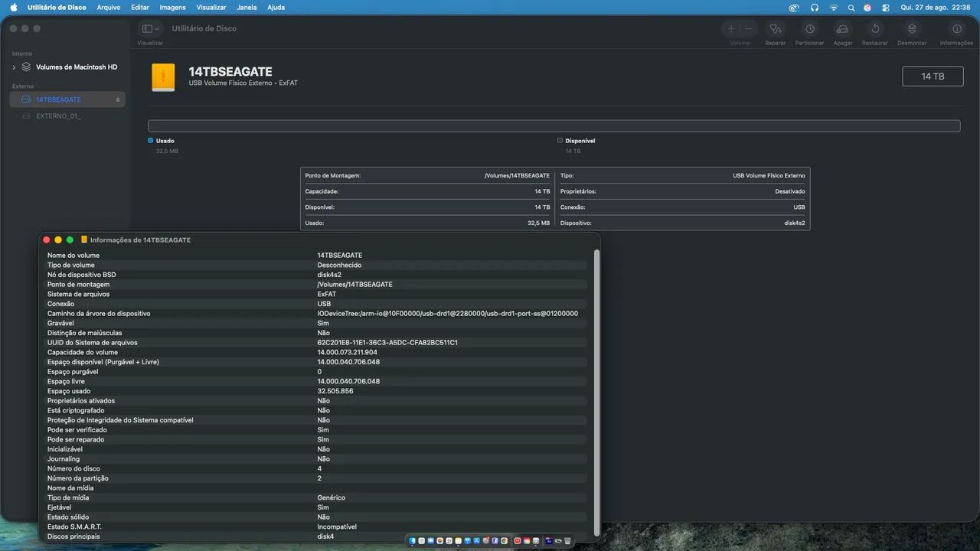Eject 14TBSEAGATE using the sidebar eject icon
Screen dimensions: 980x551
(118, 99)
